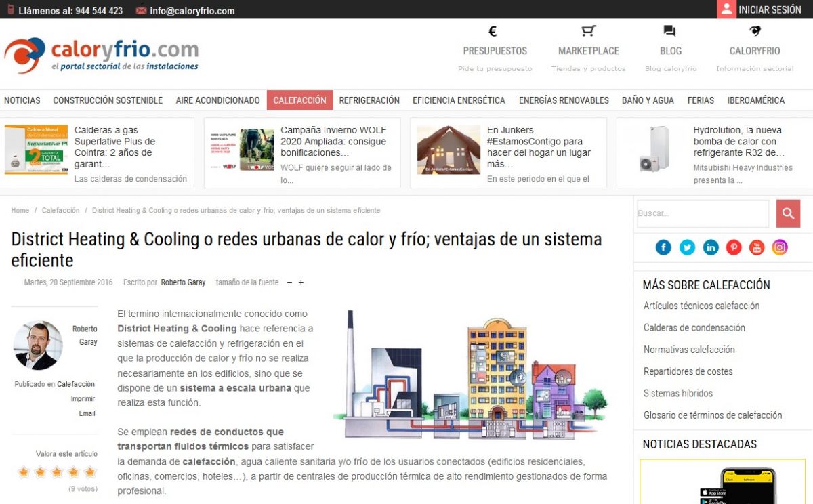The height and width of the screenshot is (504, 813).
Task: Click the red search magnifier button
Action: click(x=788, y=213)
